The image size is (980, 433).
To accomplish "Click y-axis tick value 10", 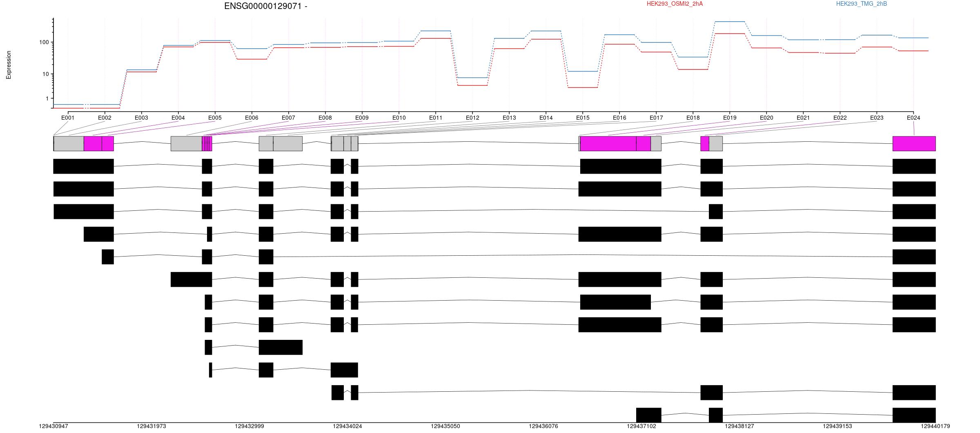I will tap(46, 74).
